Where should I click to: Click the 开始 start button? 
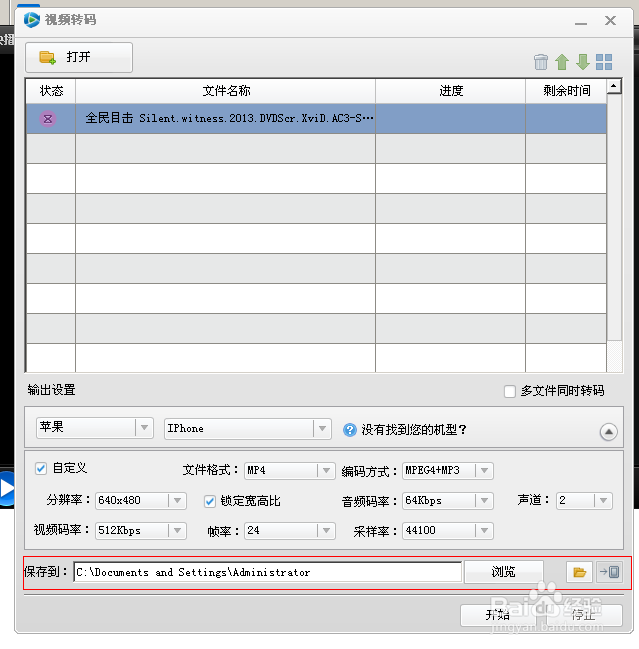click(497, 615)
